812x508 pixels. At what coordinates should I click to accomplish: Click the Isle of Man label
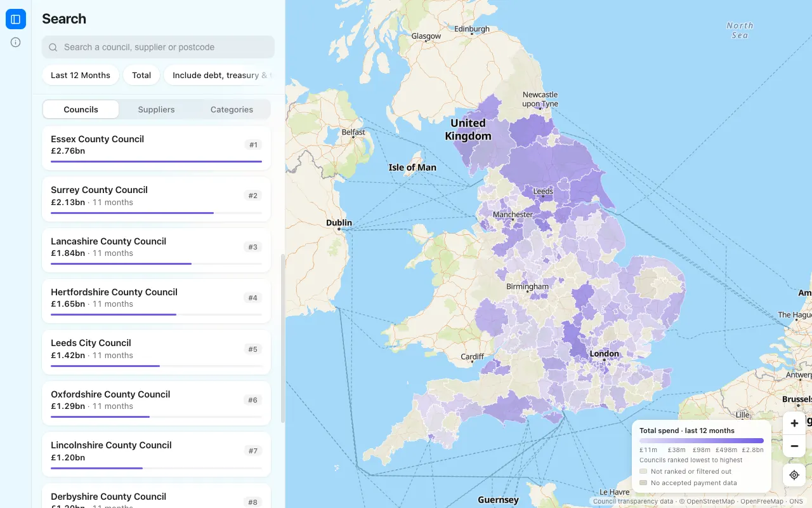tap(412, 168)
